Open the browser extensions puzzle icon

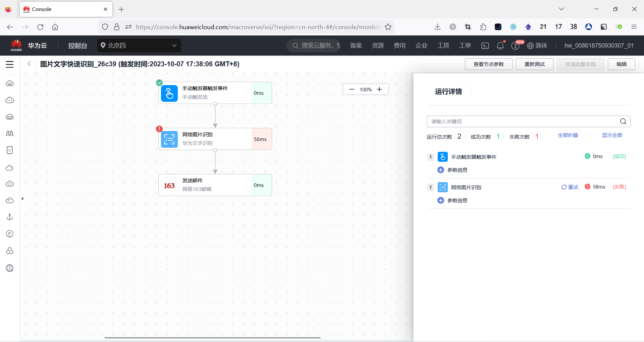[x=483, y=27]
